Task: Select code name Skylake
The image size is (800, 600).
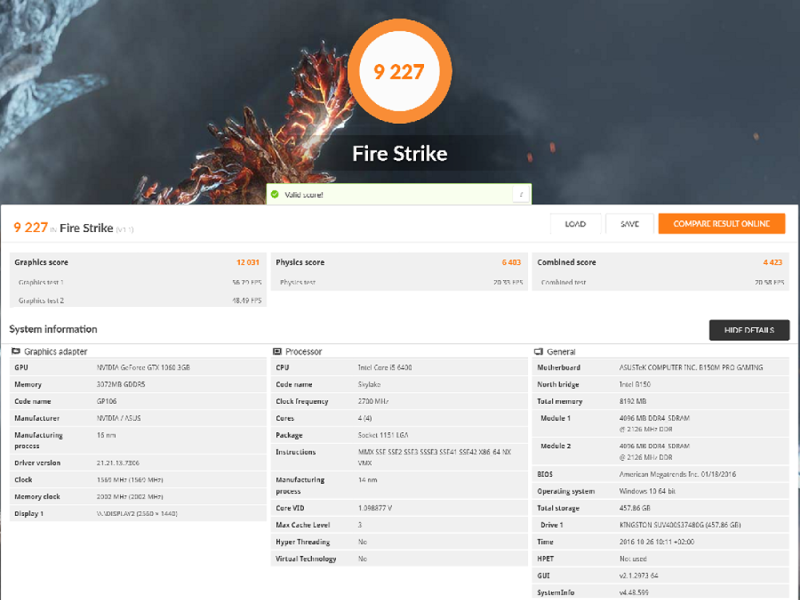Action: [x=369, y=384]
